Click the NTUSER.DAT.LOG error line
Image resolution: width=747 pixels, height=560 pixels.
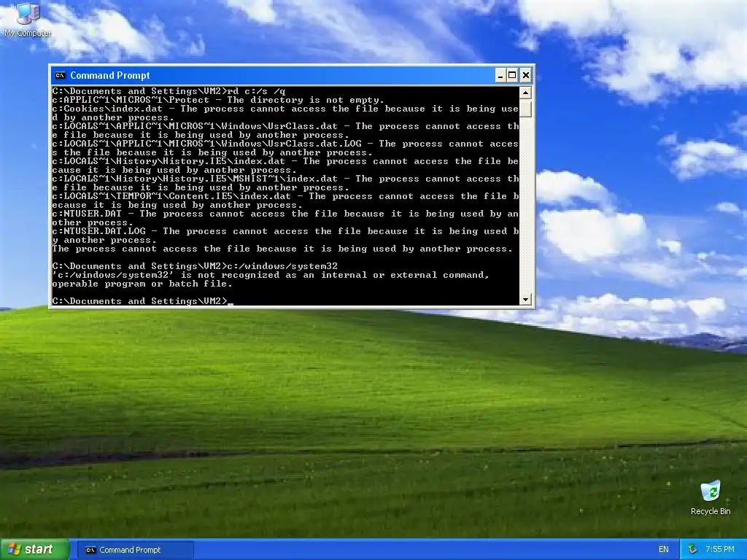pos(285,236)
